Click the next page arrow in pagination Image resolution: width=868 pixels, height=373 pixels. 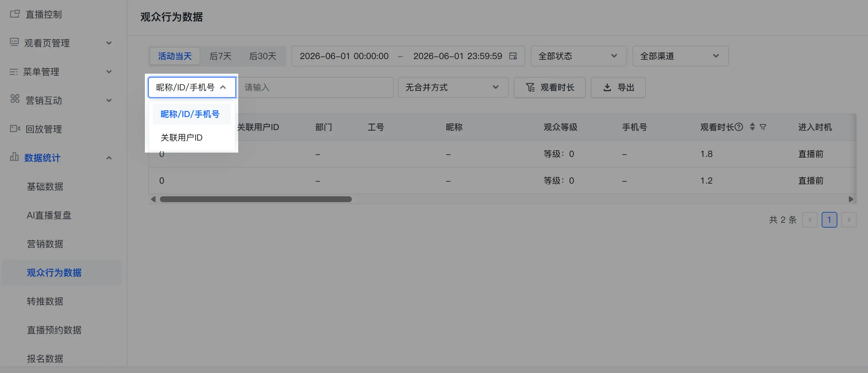(849, 220)
